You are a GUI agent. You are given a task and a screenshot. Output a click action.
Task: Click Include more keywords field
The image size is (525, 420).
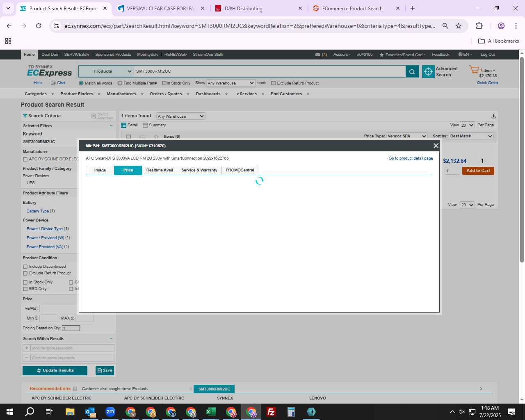coord(68,348)
